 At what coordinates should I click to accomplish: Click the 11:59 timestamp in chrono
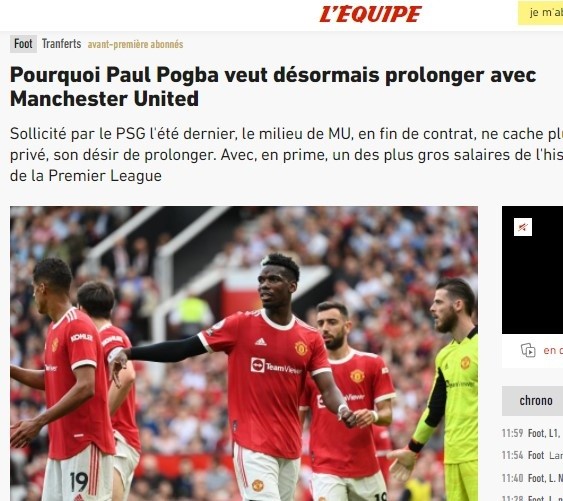(512, 433)
